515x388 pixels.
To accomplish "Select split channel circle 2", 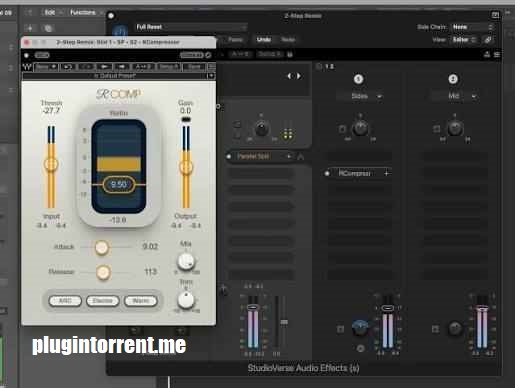I will [453, 79].
